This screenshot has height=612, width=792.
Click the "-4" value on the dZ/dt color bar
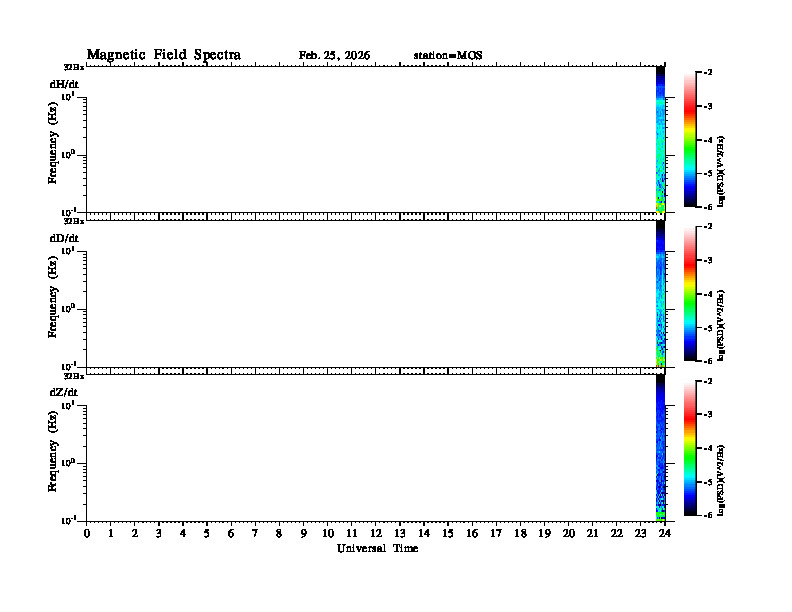pos(708,448)
